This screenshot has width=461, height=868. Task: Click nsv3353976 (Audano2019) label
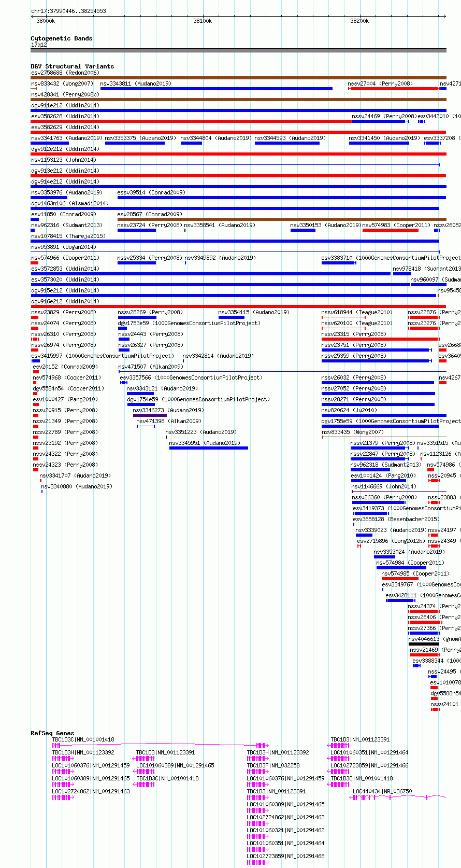pos(66,192)
